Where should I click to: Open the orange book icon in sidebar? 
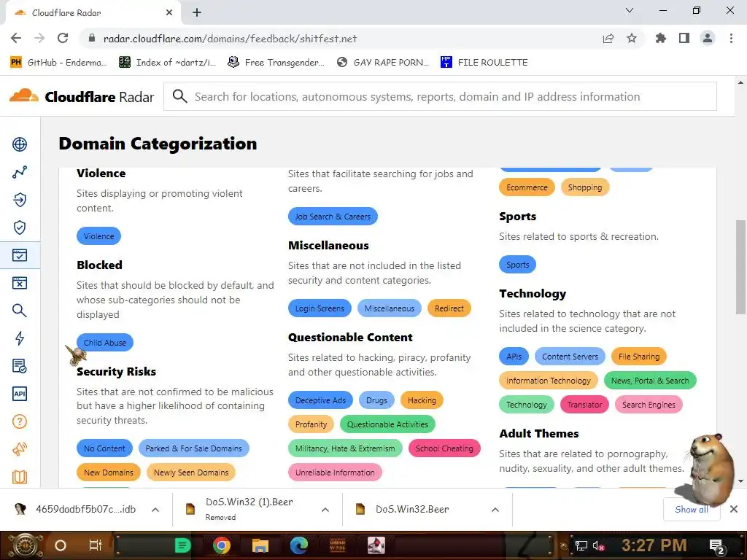click(20, 477)
